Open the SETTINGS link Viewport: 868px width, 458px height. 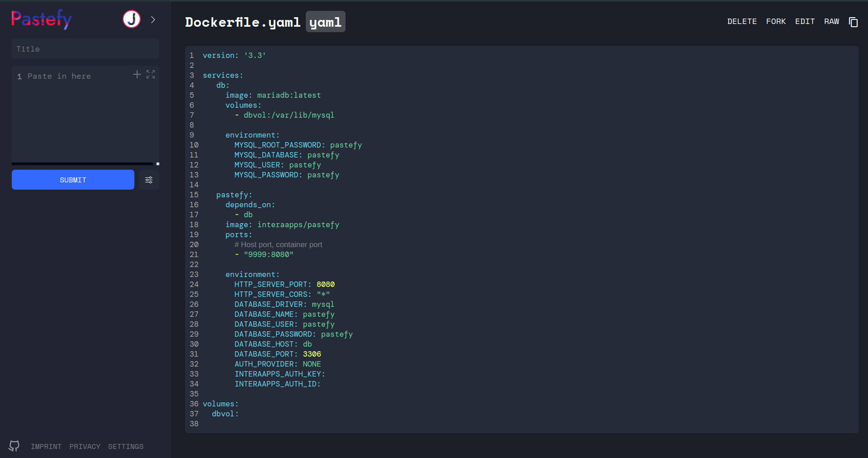[126, 447]
